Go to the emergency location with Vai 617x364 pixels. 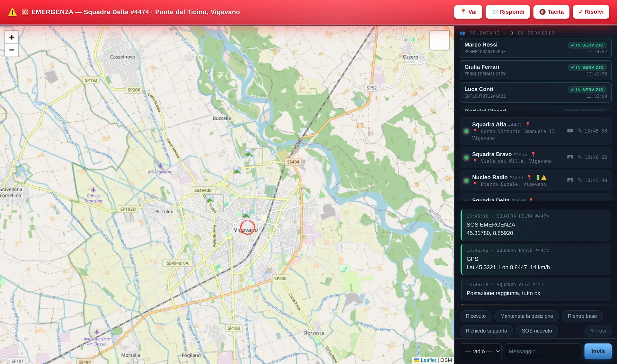coord(468,12)
